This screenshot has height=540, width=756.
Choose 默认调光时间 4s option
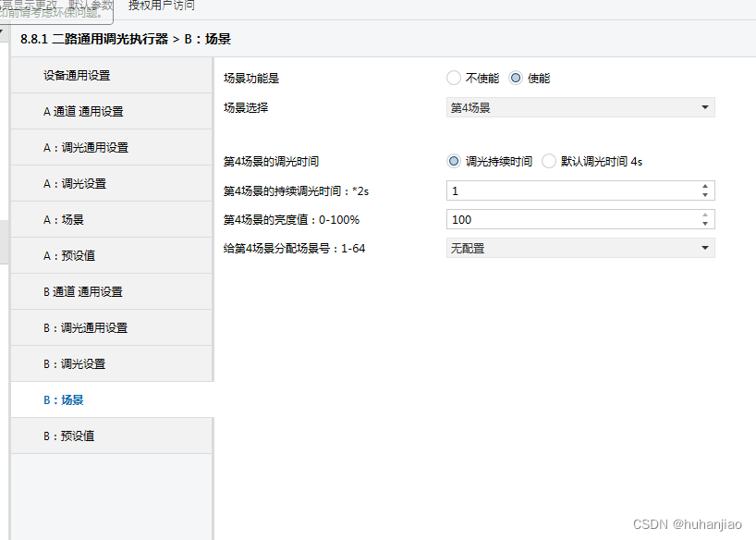(549, 161)
